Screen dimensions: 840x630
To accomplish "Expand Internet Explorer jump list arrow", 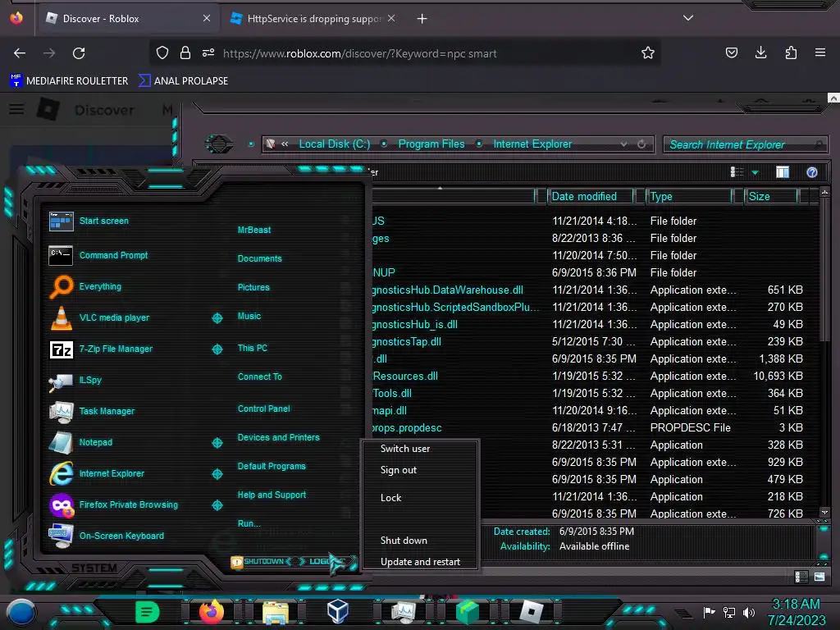I will coord(217,473).
